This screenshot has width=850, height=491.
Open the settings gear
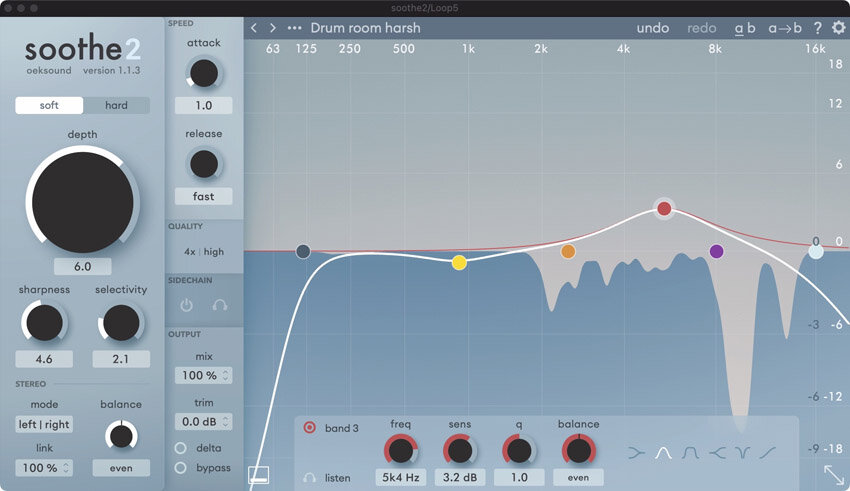(x=838, y=28)
